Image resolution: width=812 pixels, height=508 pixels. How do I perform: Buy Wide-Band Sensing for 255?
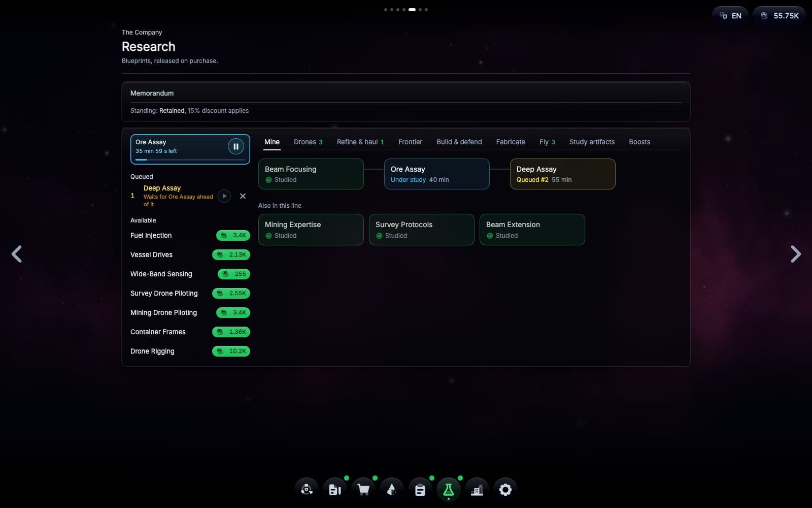pos(234,274)
